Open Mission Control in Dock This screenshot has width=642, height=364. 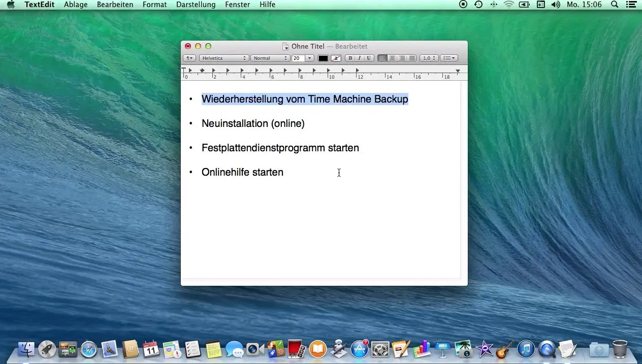point(68,349)
